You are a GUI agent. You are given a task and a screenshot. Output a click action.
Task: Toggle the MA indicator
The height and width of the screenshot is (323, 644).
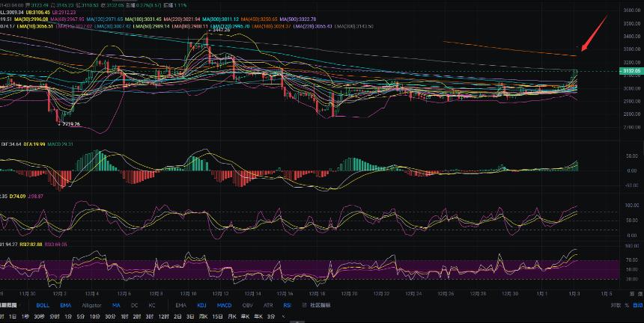click(x=116, y=305)
